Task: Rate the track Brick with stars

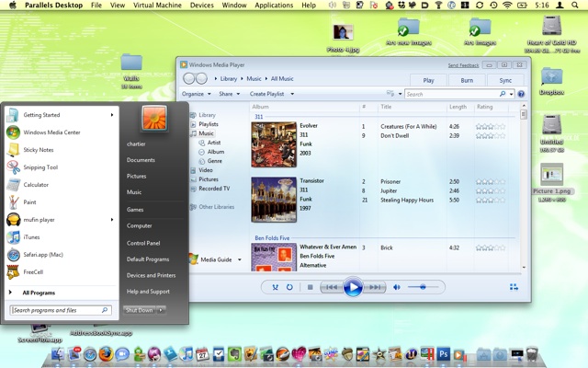Action: pos(491,247)
